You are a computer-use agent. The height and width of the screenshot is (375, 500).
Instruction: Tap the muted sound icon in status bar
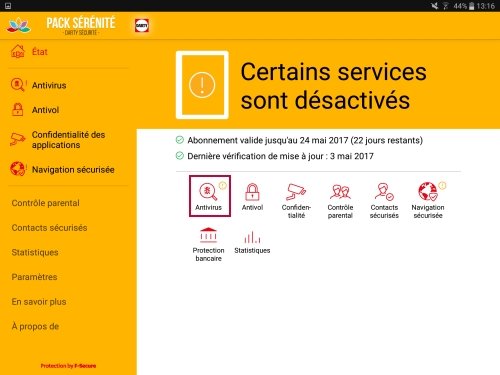434,6
